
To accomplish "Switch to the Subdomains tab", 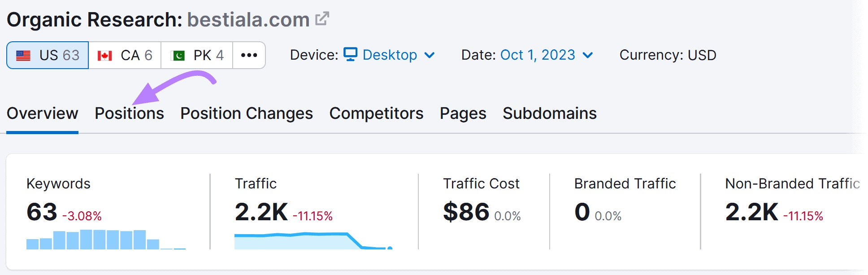I will click(549, 113).
